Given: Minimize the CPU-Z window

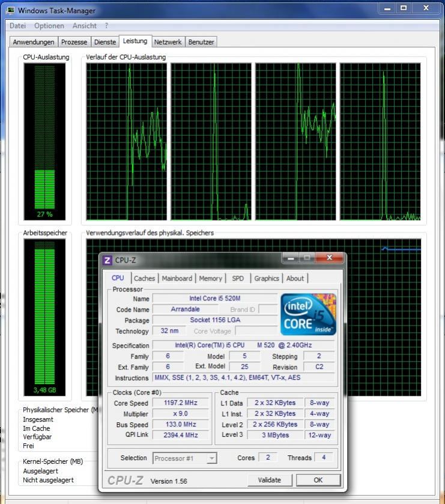Looking at the screenshot, I should tap(291, 258).
